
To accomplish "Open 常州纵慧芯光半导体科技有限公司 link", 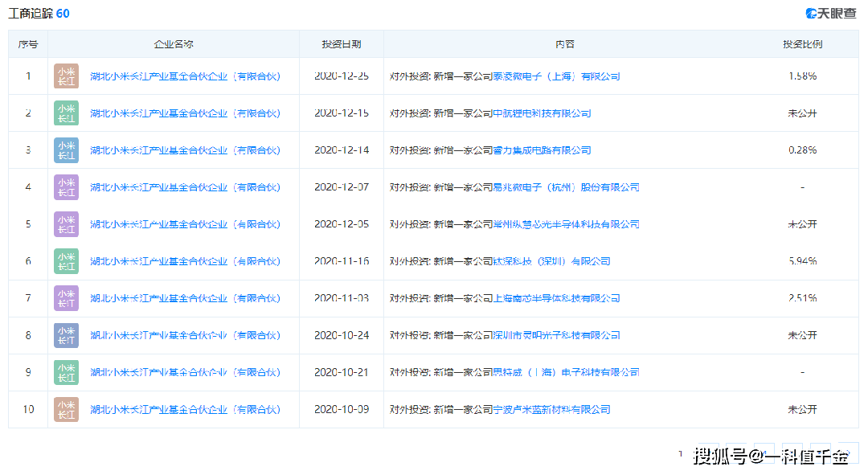I will [x=566, y=224].
